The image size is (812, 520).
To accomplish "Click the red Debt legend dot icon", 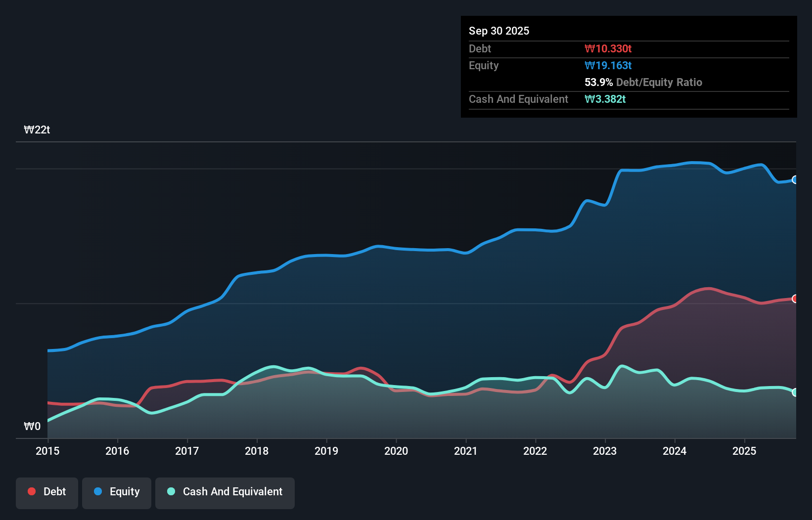I will click(x=31, y=491).
